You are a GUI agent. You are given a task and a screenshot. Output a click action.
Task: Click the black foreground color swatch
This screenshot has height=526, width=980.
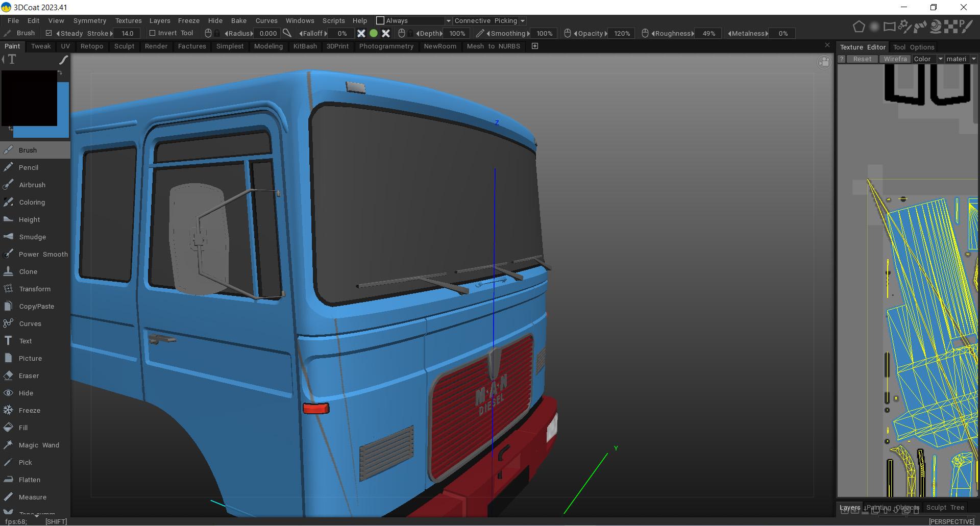(x=30, y=98)
